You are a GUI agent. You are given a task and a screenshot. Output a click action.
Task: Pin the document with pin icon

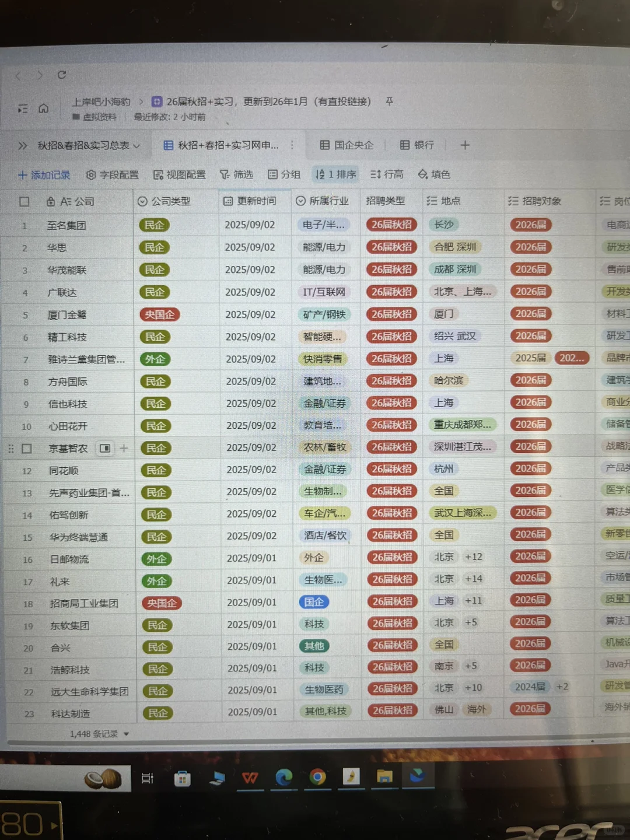click(389, 101)
